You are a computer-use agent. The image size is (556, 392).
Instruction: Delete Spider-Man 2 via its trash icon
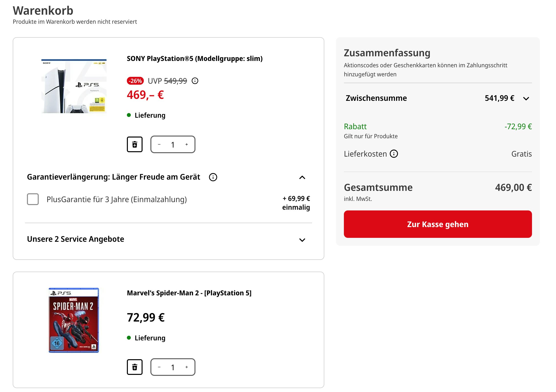(135, 367)
